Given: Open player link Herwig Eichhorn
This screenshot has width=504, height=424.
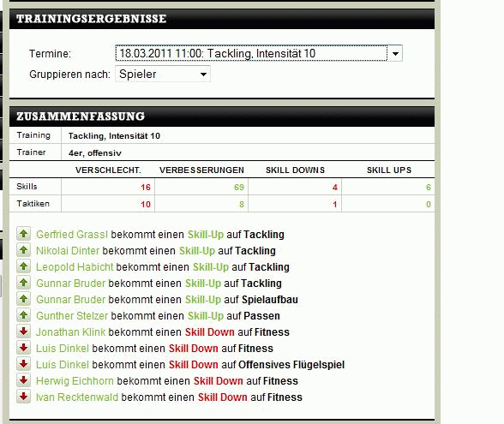Looking at the screenshot, I should 75,381.
